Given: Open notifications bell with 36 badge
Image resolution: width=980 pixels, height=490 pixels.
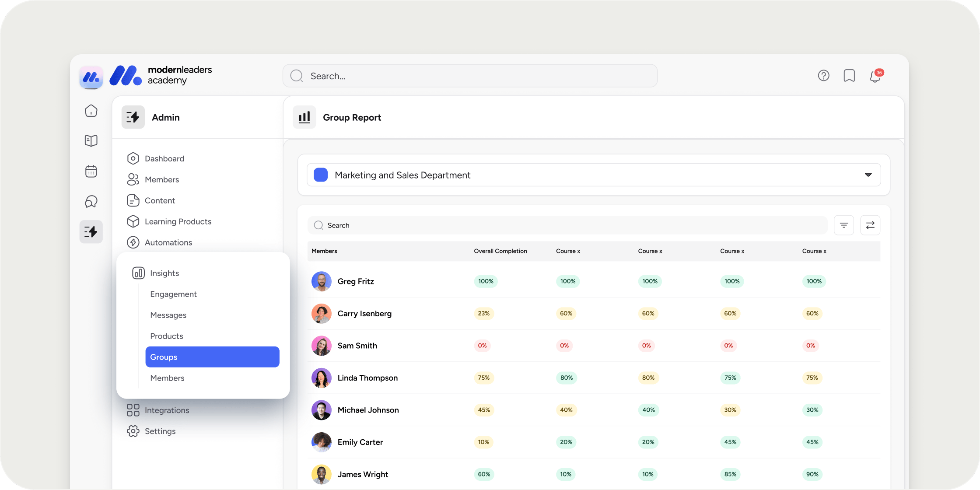Looking at the screenshot, I should coord(876,76).
